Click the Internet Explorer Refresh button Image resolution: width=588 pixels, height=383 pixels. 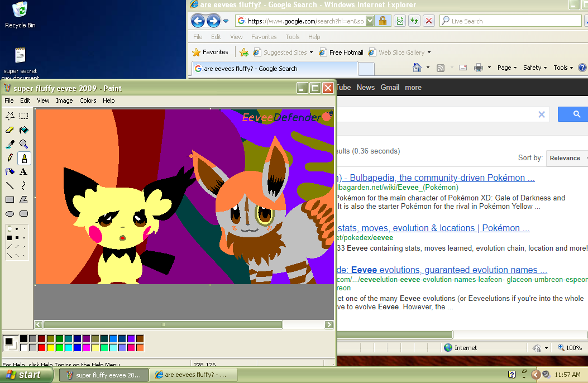414,21
